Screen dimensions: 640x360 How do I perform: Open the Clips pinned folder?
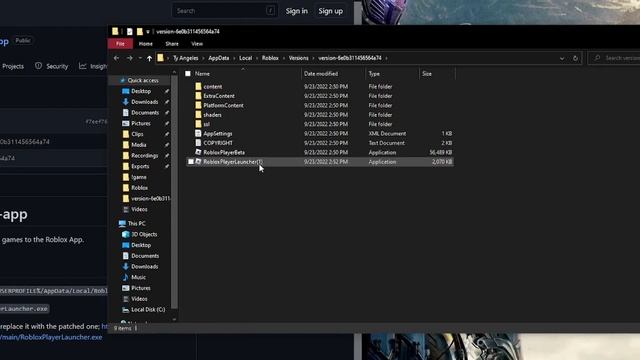coord(137,134)
